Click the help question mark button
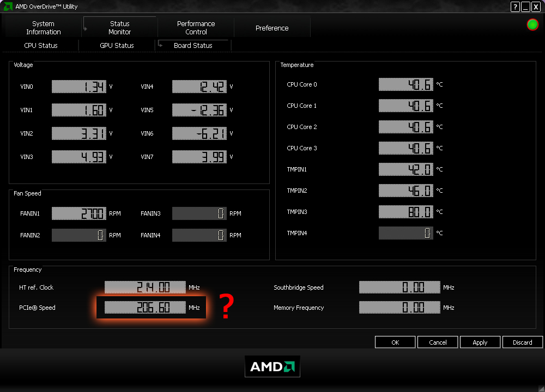This screenshot has height=392, width=545. point(515,7)
